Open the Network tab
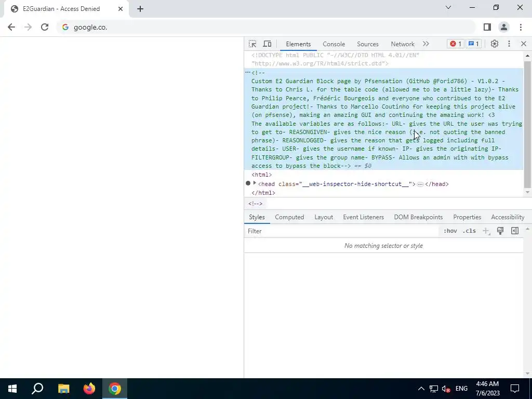 click(x=403, y=44)
